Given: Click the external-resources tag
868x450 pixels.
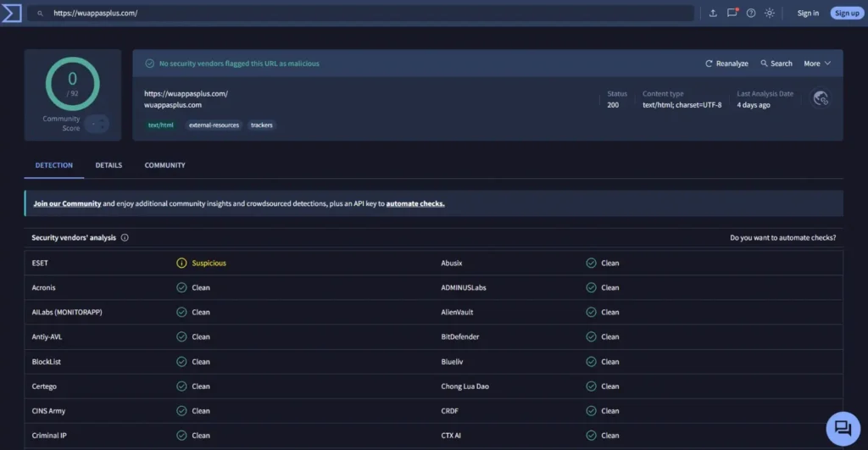Looking at the screenshot, I should (x=214, y=125).
